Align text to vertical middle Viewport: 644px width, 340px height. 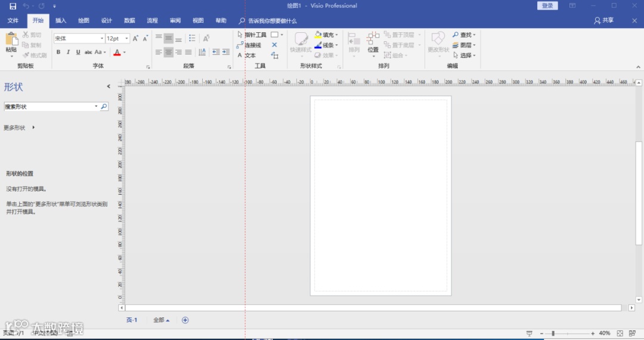[x=168, y=39]
